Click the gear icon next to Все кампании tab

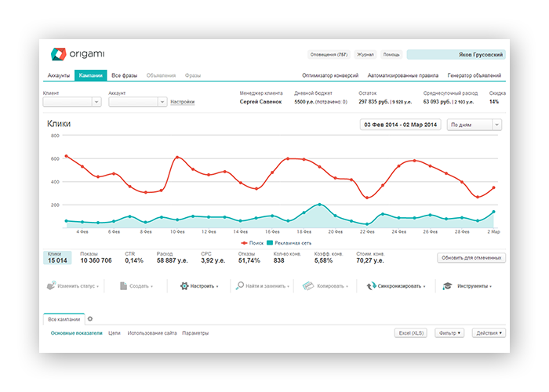(x=89, y=319)
